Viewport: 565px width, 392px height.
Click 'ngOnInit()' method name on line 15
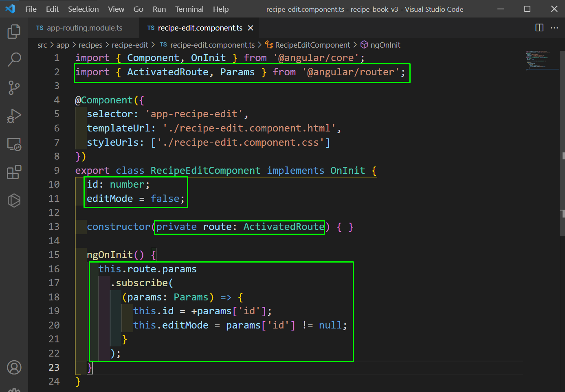(x=115, y=255)
